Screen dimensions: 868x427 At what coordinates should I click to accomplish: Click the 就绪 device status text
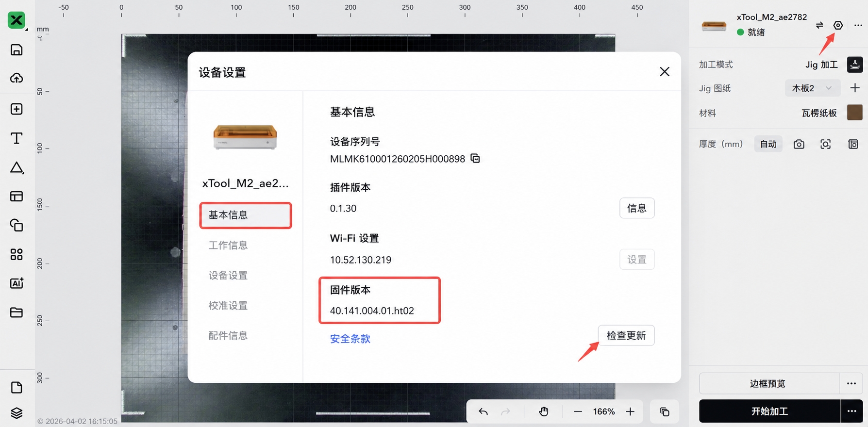point(756,33)
